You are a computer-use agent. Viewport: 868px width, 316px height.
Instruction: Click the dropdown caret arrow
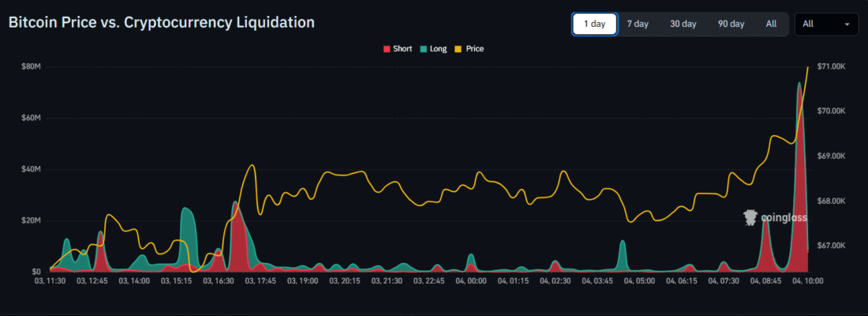point(847,24)
